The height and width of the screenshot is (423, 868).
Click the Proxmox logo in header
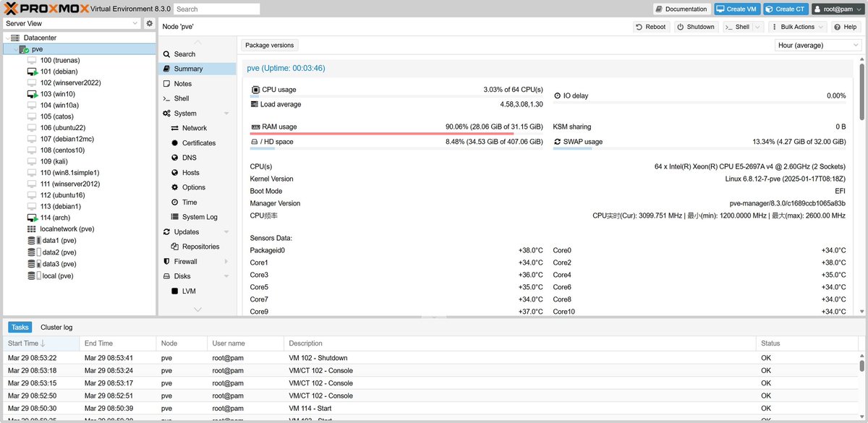tap(47, 9)
